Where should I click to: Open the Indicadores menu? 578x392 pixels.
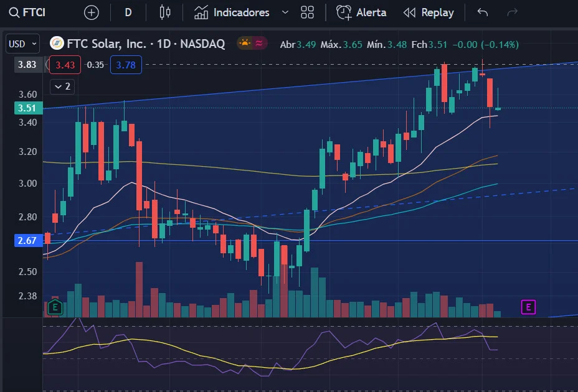coord(232,12)
